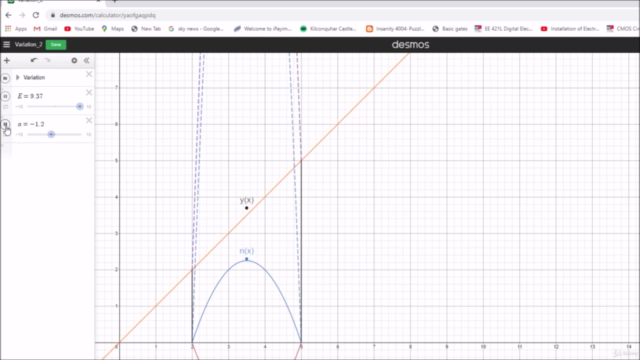The image size is (640, 360).
Task: Click the Variation_2 graph title
Action: coord(29,44)
